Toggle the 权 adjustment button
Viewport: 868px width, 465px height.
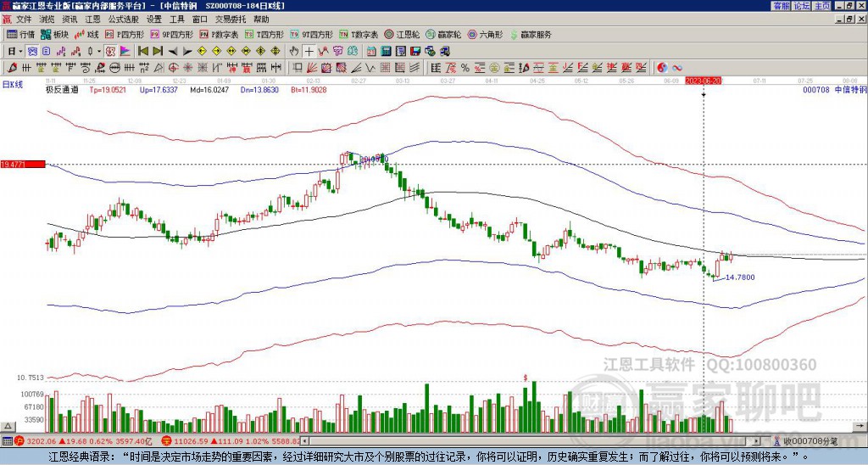(110, 52)
